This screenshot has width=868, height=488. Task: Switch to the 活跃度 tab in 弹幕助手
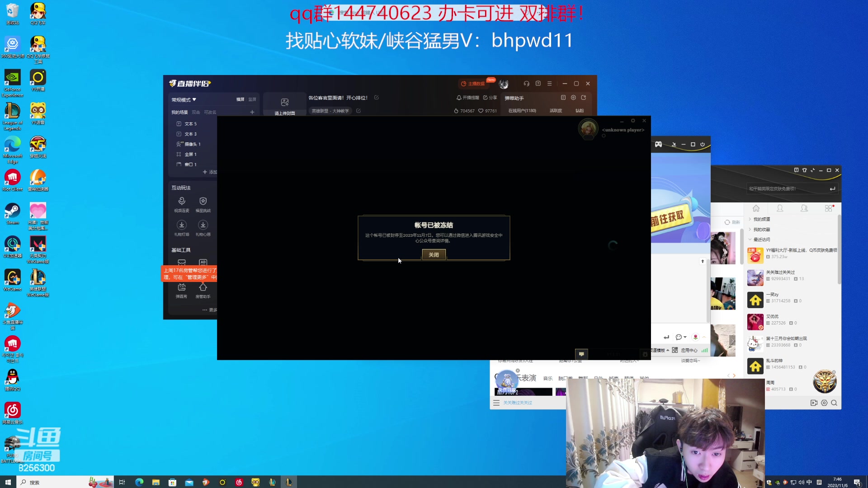coord(555,110)
